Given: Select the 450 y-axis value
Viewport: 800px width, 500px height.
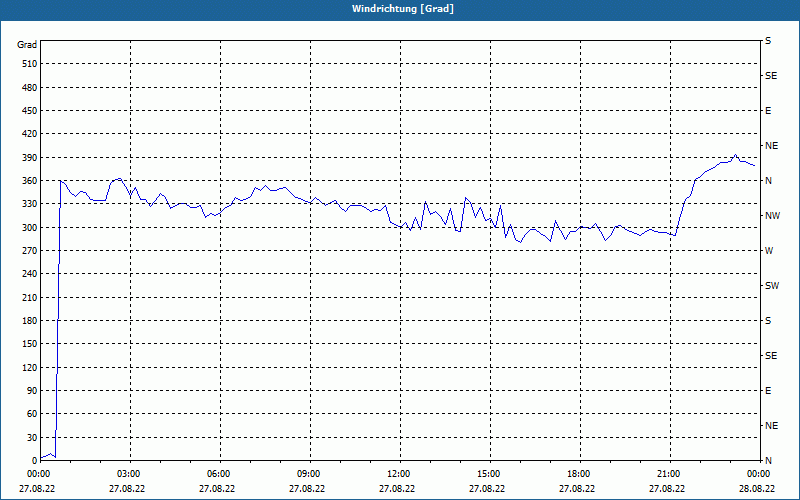Looking at the screenshot, I should click(30, 111).
